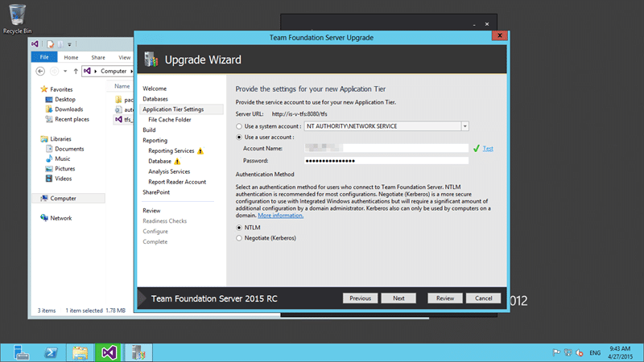The height and width of the screenshot is (362, 644).
Task: Click the taskbar clock and date
Action: [x=620, y=352]
